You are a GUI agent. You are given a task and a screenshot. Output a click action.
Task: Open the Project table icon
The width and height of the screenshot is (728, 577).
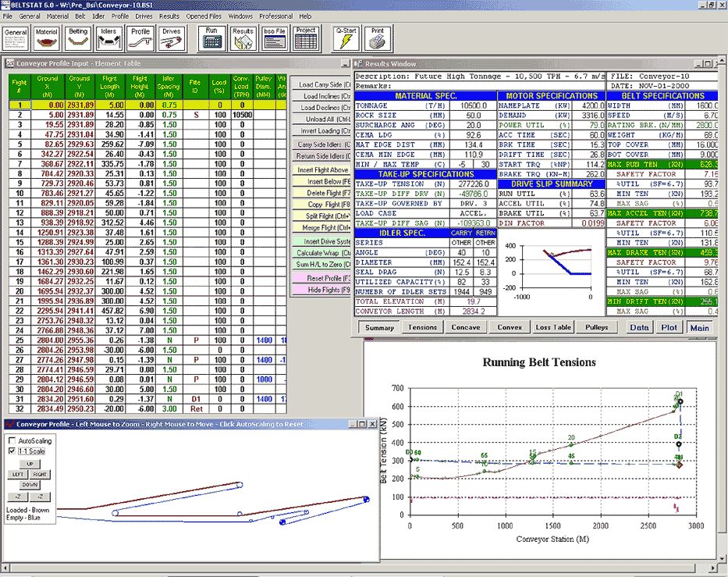pyautogui.click(x=306, y=38)
